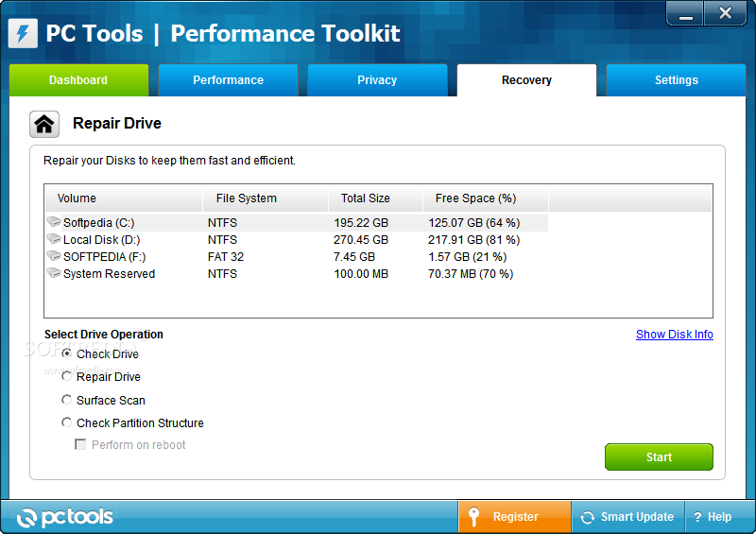The height and width of the screenshot is (534, 756).
Task: Click the 70.37 MB (70 %) free space cell
Action: (471, 273)
